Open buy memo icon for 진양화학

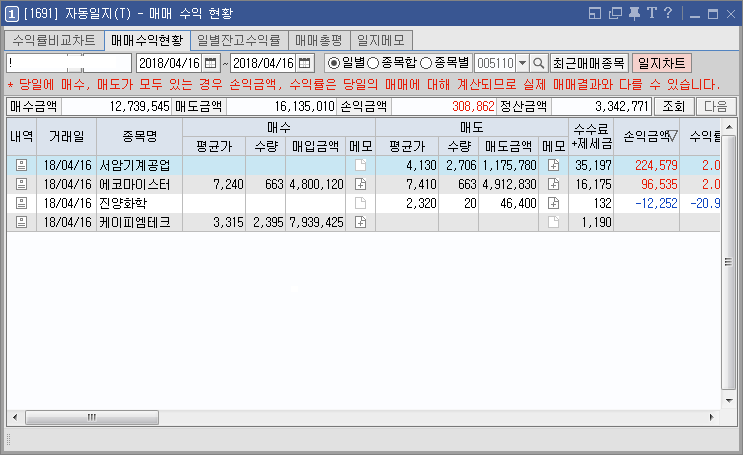[x=361, y=203]
